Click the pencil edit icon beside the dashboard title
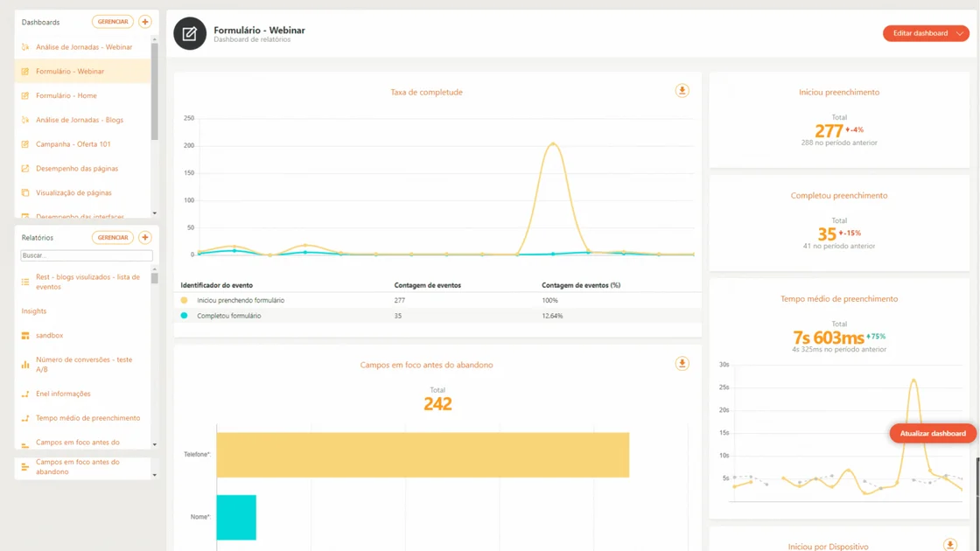The image size is (980, 551). pos(189,34)
